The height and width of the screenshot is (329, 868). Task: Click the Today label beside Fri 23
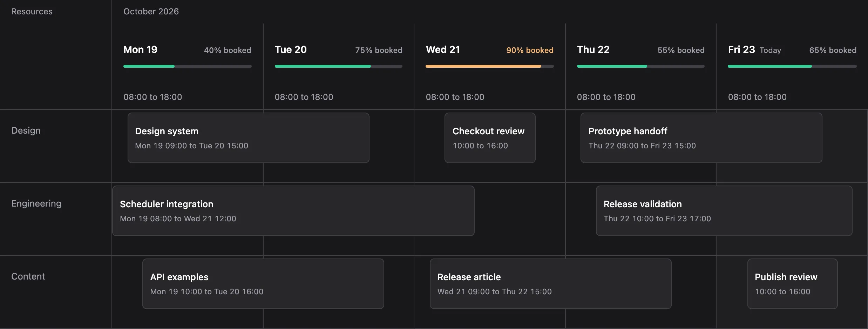[770, 51]
